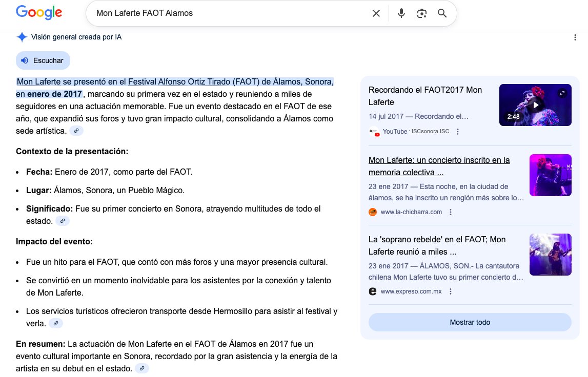Open the Google logo homepage link
Image resolution: width=588 pixels, height=377 pixels.
(x=39, y=12)
